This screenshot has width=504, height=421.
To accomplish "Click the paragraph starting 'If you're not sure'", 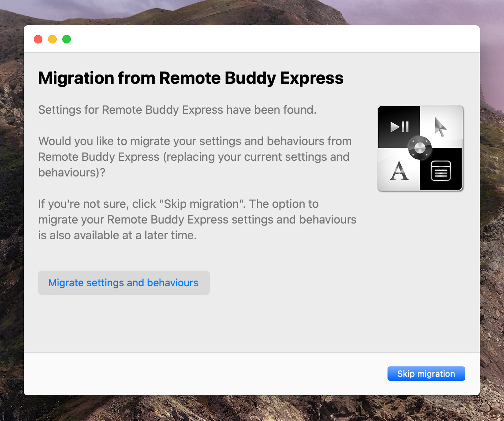I will tap(197, 220).
